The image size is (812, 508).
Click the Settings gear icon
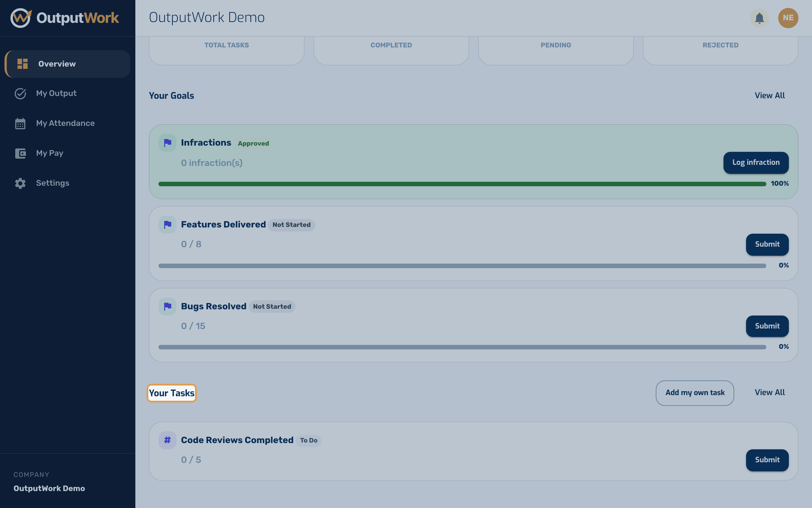pyautogui.click(x=21, y=183)
